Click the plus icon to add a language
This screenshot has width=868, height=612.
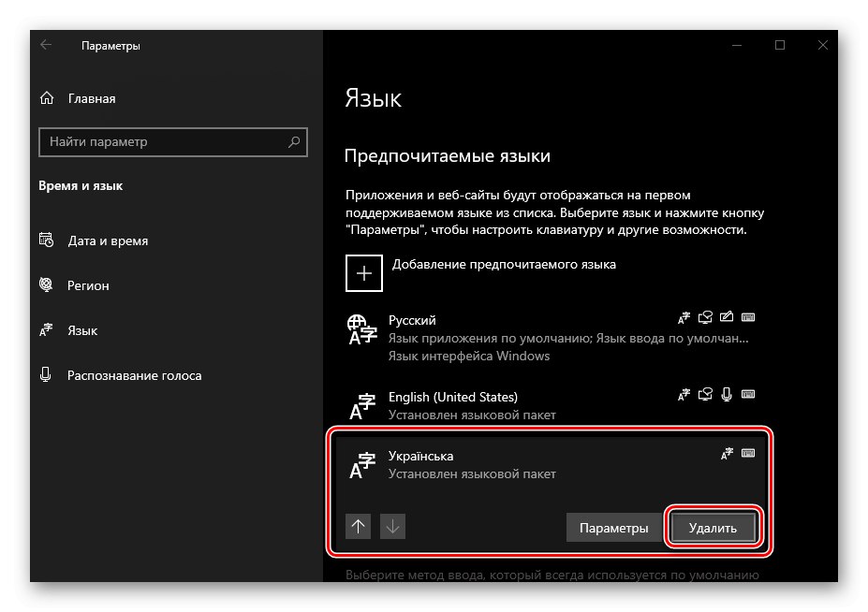coord(364,273)
